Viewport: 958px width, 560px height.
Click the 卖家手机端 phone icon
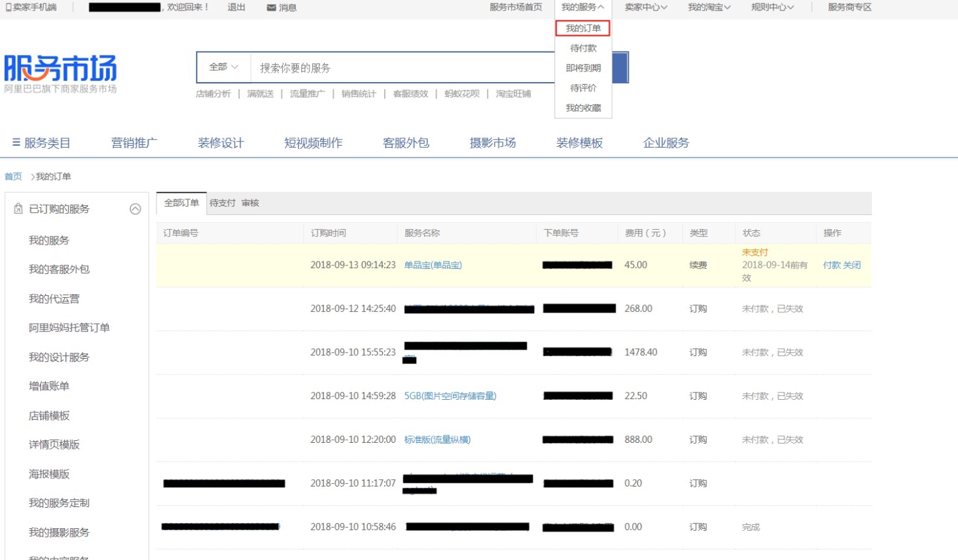[x=8, y=7]
